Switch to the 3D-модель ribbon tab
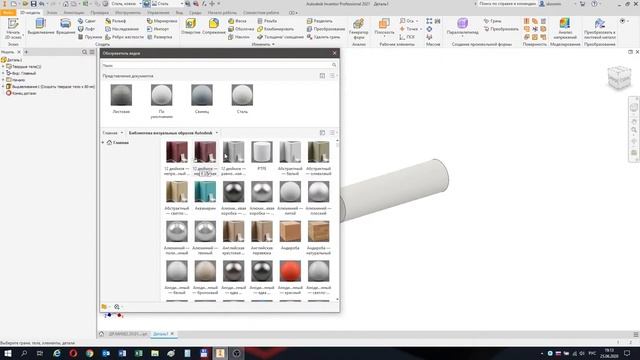 pyautogui.click(x=30, y=13)
